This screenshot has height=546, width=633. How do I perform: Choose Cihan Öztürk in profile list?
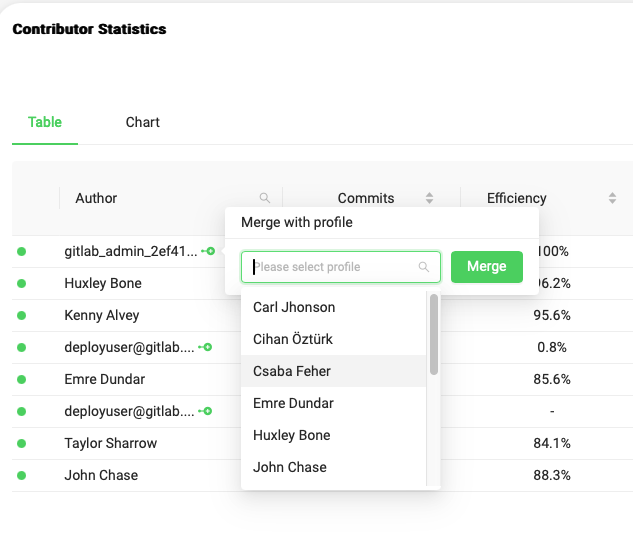click(293, 339)
